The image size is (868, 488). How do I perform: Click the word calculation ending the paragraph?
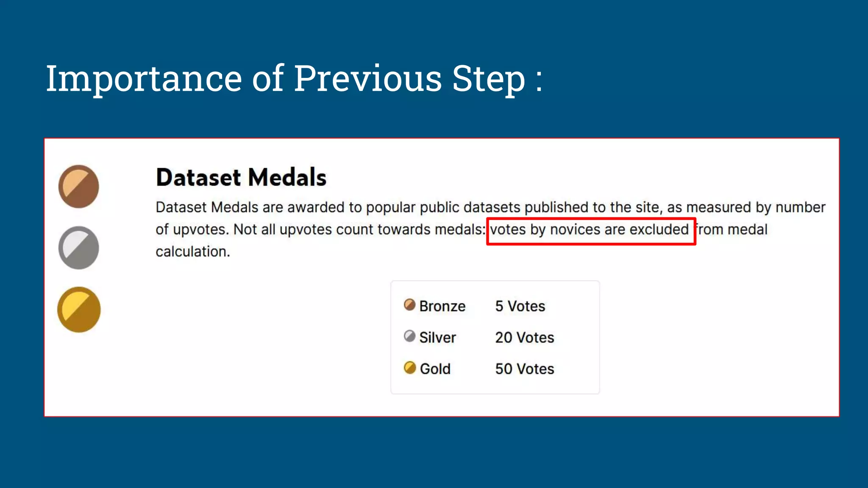click(193, 252)
